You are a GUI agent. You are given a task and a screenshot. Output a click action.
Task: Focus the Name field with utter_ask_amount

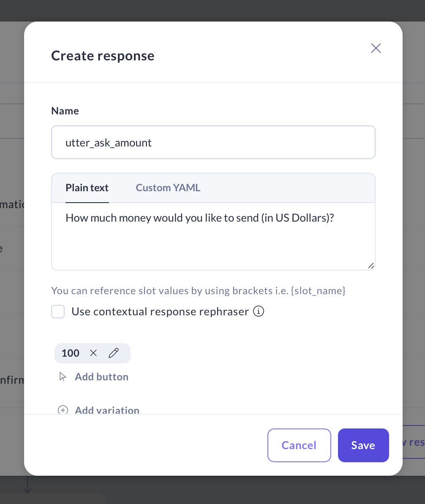tap(213, 143)
